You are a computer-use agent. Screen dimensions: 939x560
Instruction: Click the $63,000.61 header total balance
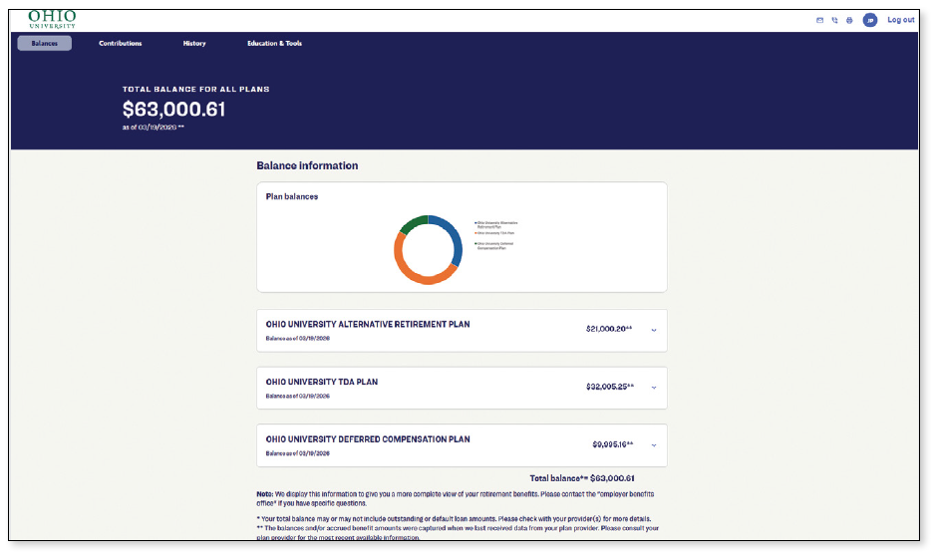(x=173, y=110)
